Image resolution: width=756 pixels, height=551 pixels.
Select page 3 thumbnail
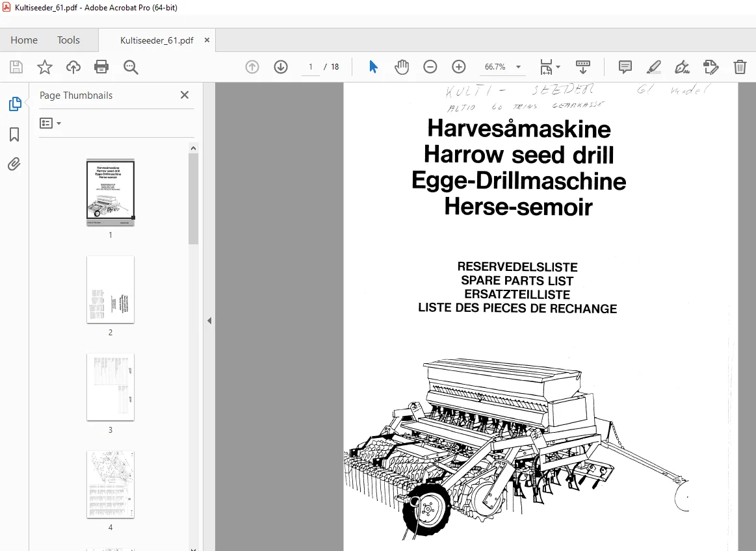(111, 387)
